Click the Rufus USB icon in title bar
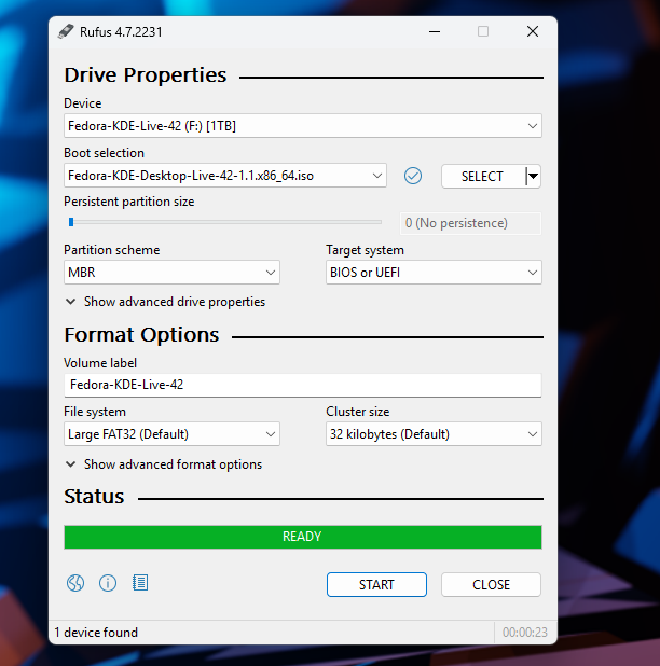660x666 pixels. pos(65,32)
